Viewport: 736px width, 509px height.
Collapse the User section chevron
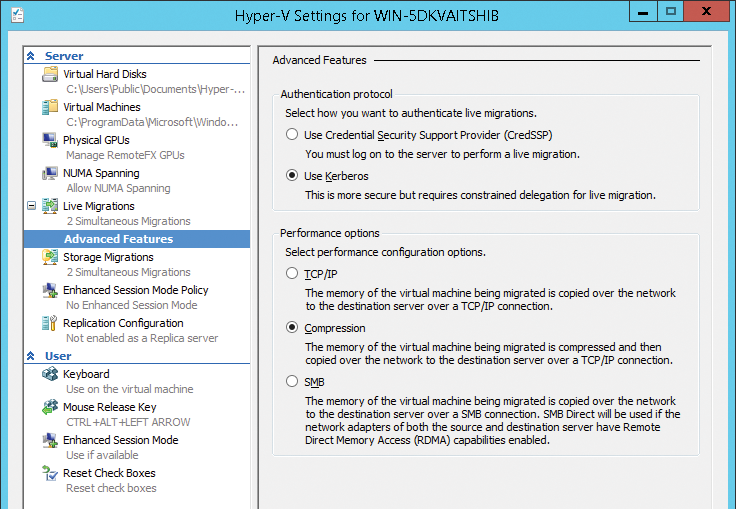[x=31, y=356]
